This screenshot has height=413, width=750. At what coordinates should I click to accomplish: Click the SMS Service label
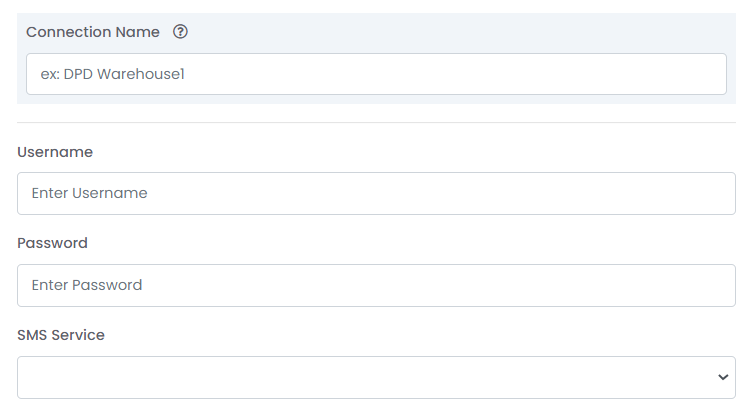click(61, 335)
